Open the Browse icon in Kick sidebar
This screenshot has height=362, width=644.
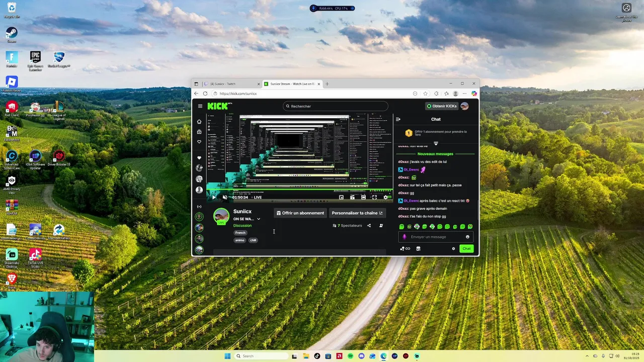tap(199, 132)
